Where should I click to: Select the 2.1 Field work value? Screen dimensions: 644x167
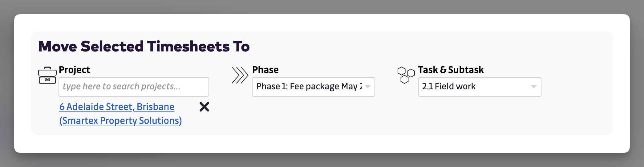pos(449,87)
